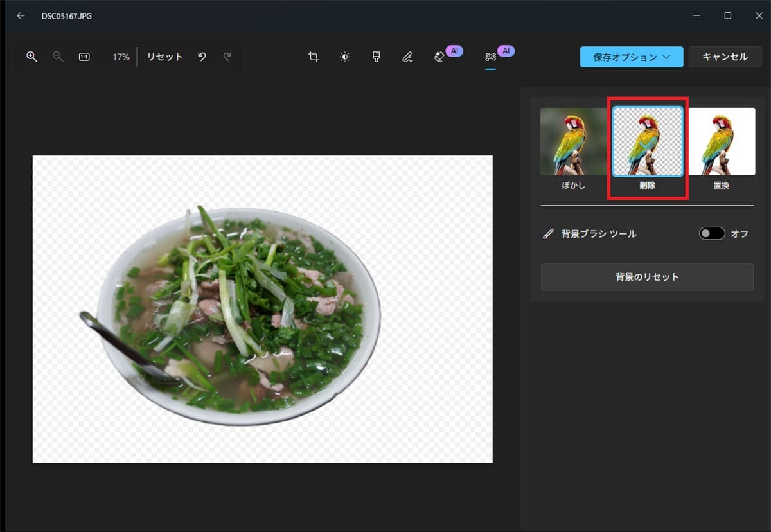This screenshot has width=771, height=532.
Task: Click the back arrow to exit editing
Action: point(21,15)
